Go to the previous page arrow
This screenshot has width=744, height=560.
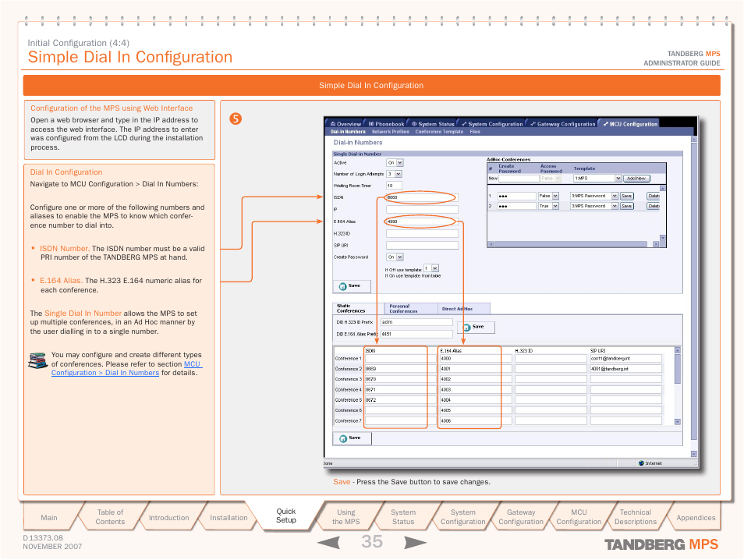[x=329, y=542]
